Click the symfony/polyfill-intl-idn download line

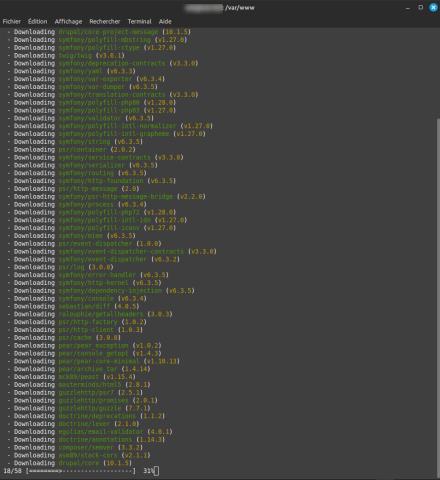coord(97,220)
